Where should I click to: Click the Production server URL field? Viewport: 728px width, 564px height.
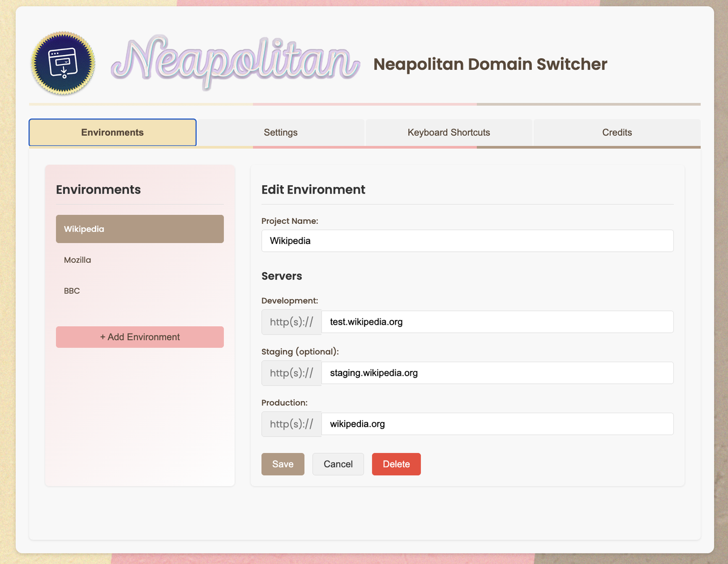click(x=498, y=424)
